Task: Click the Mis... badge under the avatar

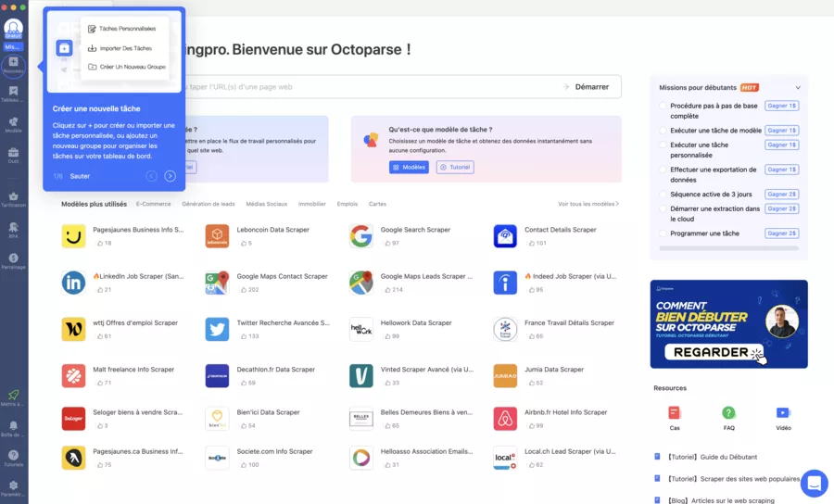Action: tap(13, 46)
